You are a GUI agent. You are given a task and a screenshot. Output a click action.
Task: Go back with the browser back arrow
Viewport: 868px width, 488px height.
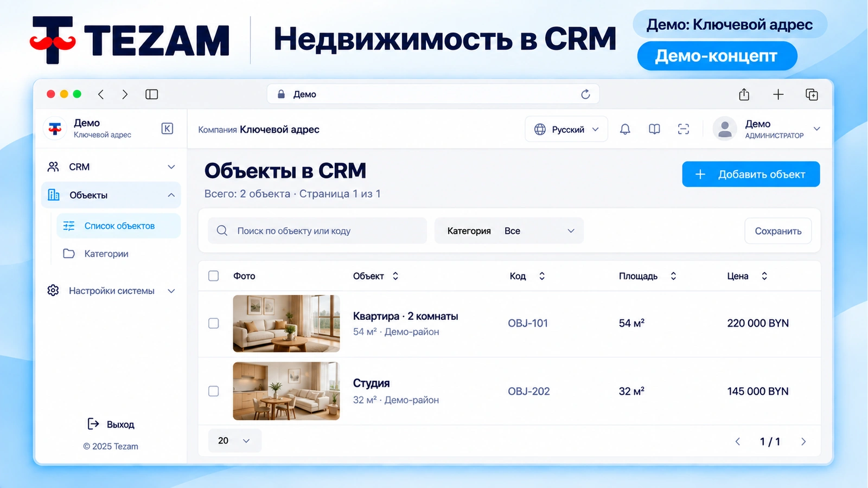coord(101,94)
